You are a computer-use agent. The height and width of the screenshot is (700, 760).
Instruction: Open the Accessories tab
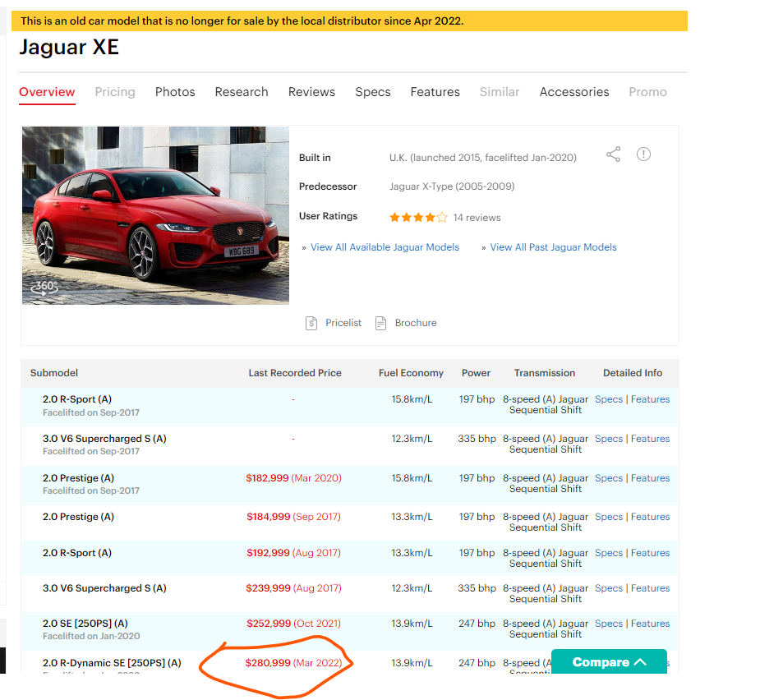(x=574, y=92)
